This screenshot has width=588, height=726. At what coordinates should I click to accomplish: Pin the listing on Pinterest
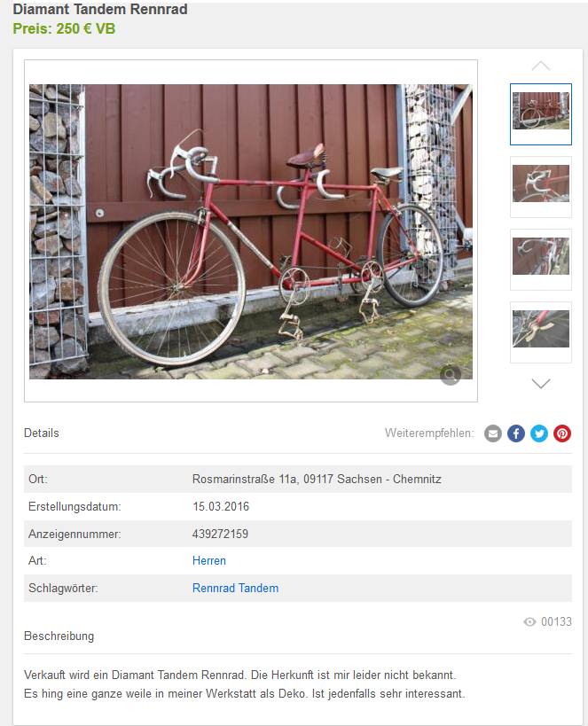562,433
